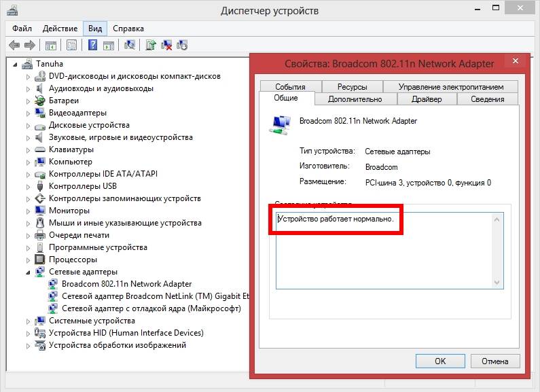
Task: Open the blue question mark Help icon
Action: tap(92, 45)
